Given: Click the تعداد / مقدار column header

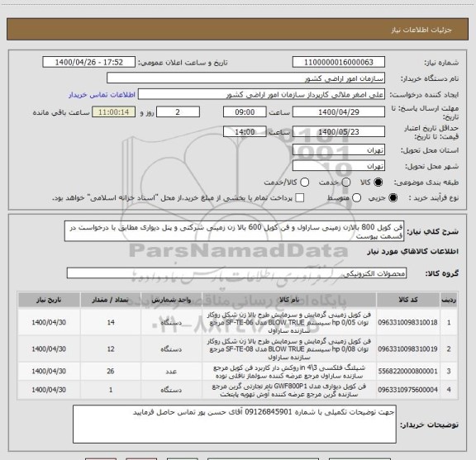Looking at the screenshot, I should pos(111,300).
